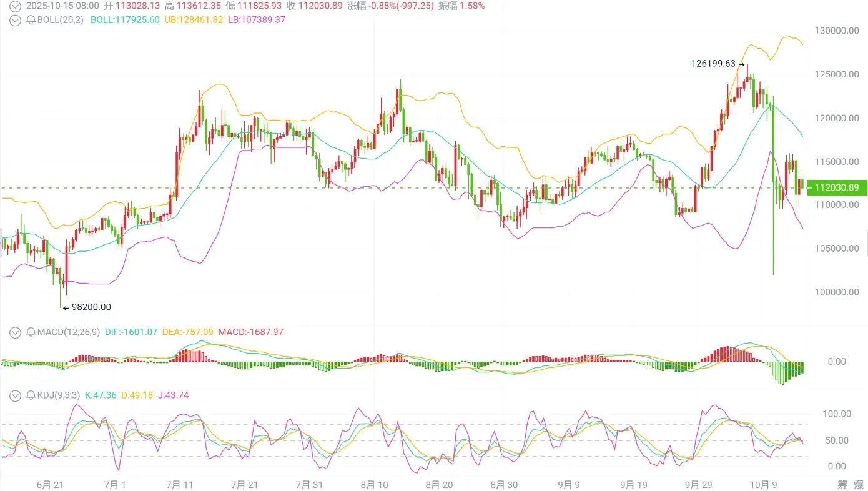Click the 120000.00 price axis label
Screen dimensions: 868x491
point(837,118)
